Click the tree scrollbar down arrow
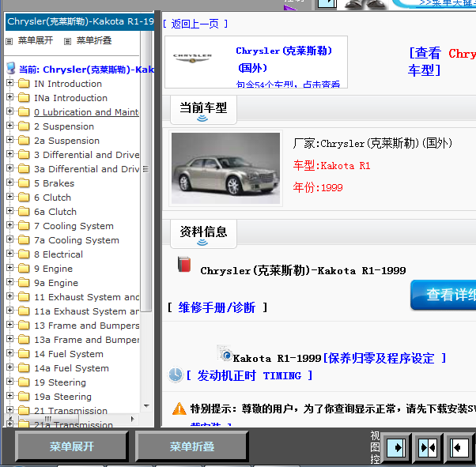Image resolution: width=476 pixels, height=467 pixels. [146, 405]
